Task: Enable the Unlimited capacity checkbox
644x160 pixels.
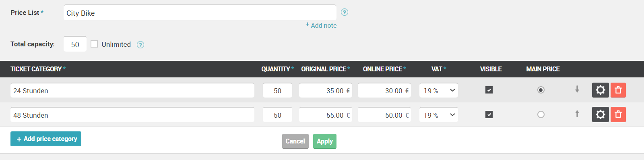Action: tap(94, 44)
